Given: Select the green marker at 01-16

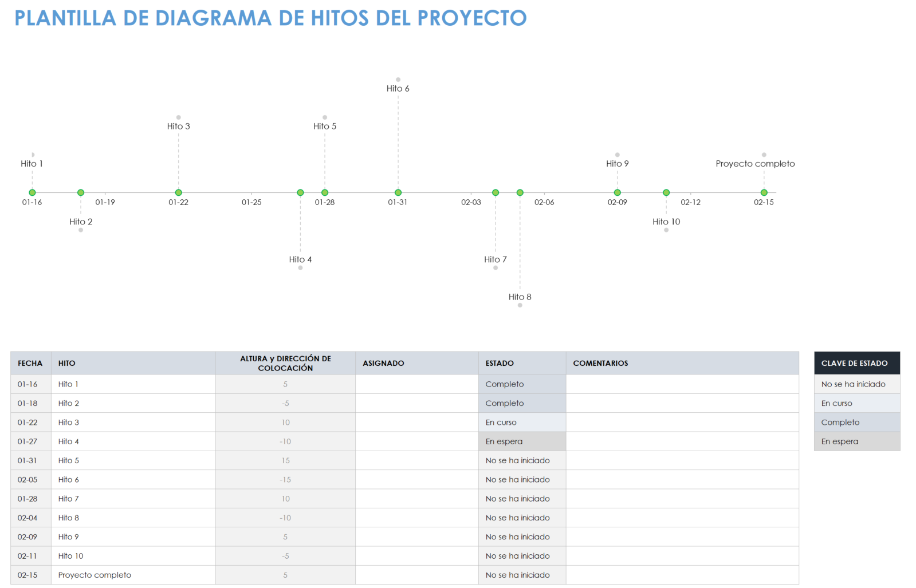Looking at the screenshot, I should pyautogui.click(x=32, y=192).
